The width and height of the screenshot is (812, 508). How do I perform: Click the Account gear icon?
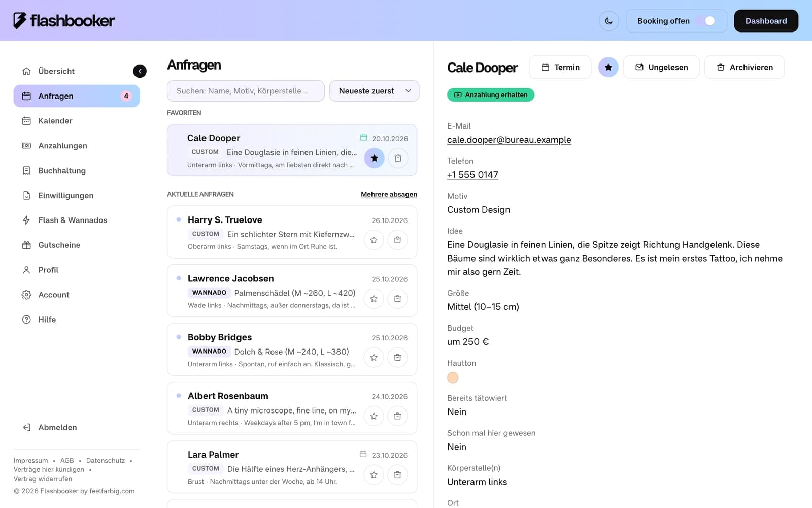(26, 295)
